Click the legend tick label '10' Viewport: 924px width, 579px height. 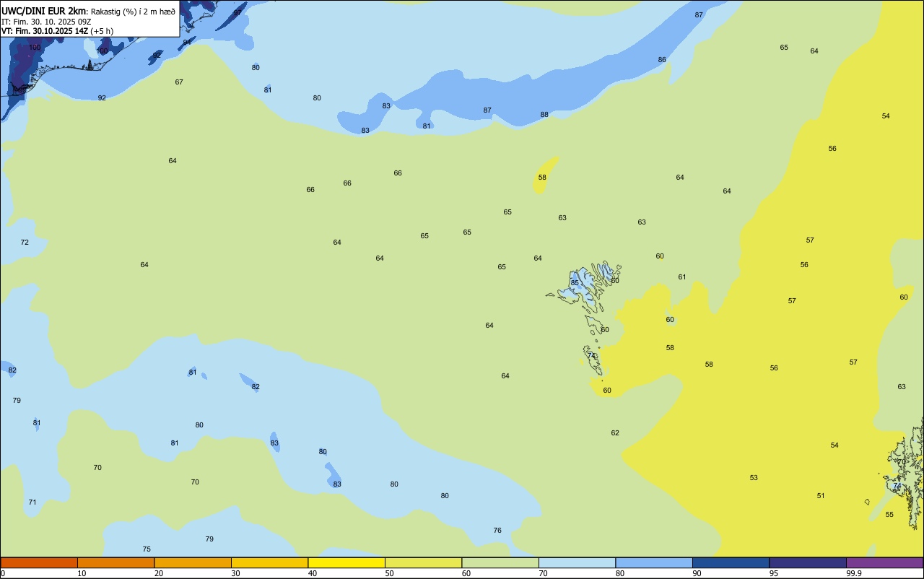tap(82, 573)
